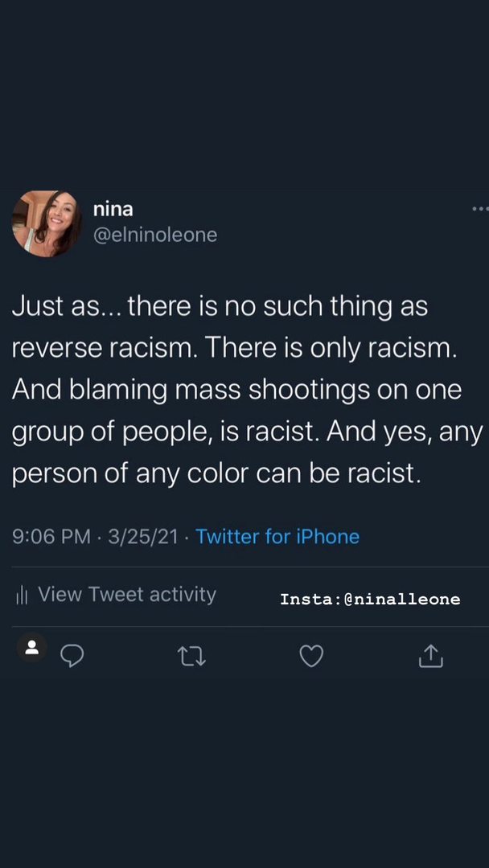
Task: Open "View Tweet activity"
Action: point(127,594)
